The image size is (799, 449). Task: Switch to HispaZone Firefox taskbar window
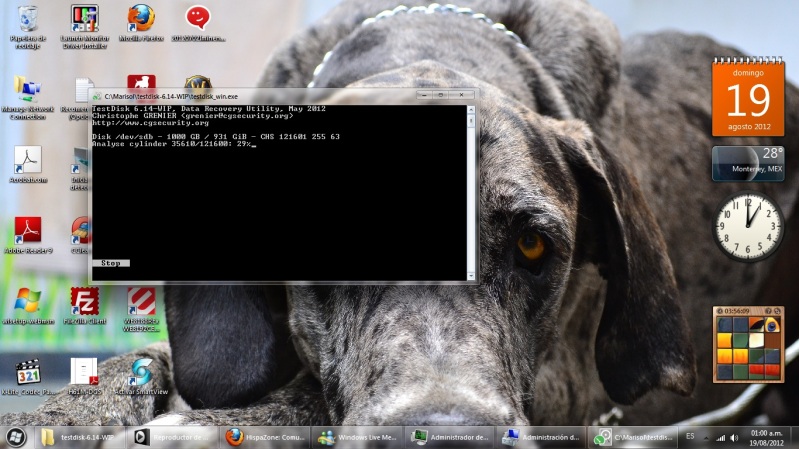pos(264,437)
